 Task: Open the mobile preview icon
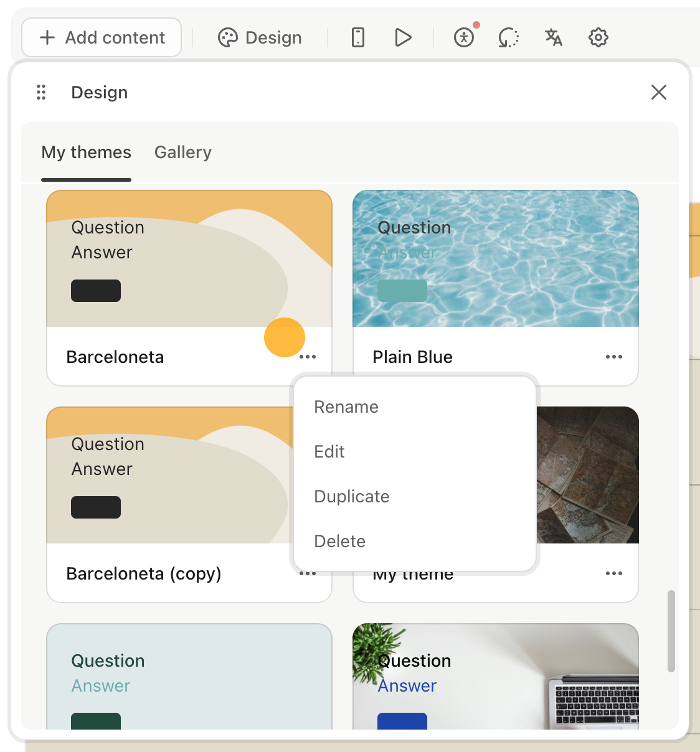tap(358, 37)
